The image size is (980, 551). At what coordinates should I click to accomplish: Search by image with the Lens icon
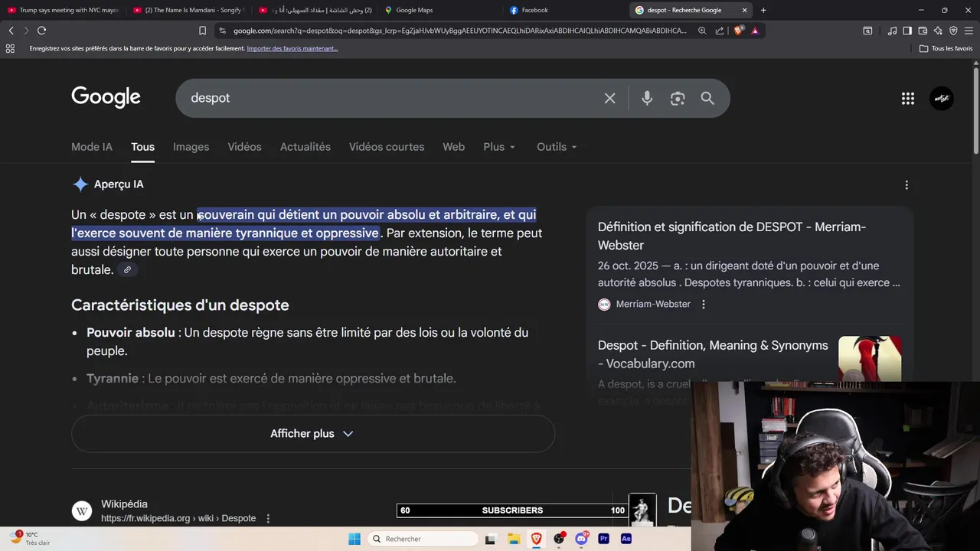pyautogui.click(x=678, y=98)
